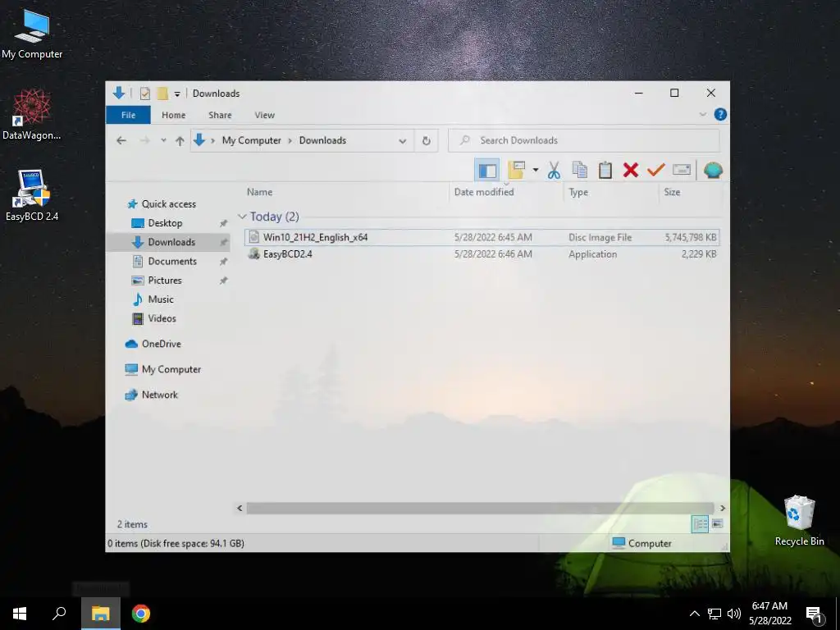This screenshot has height=630, width=840.
Task: Click New Folder icon in title bar
Action: pyautogui.click(x=162, y=94)
